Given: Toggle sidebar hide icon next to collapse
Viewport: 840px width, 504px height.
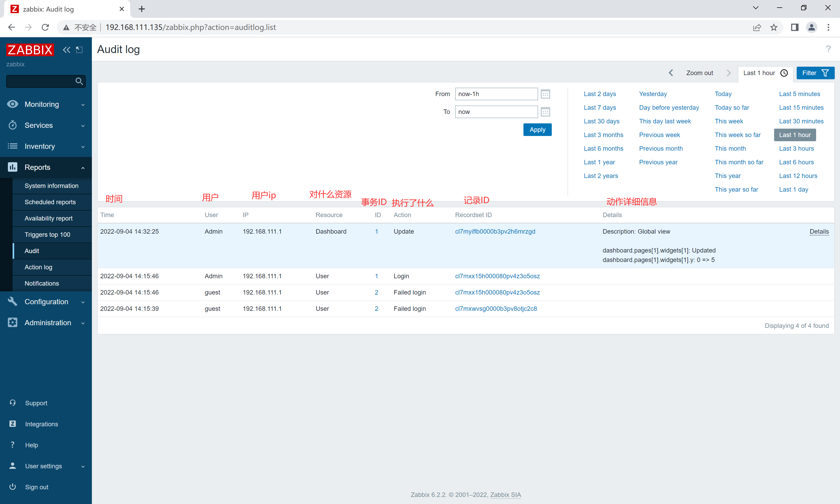Looking at the screenshot, I should [79, 50].
